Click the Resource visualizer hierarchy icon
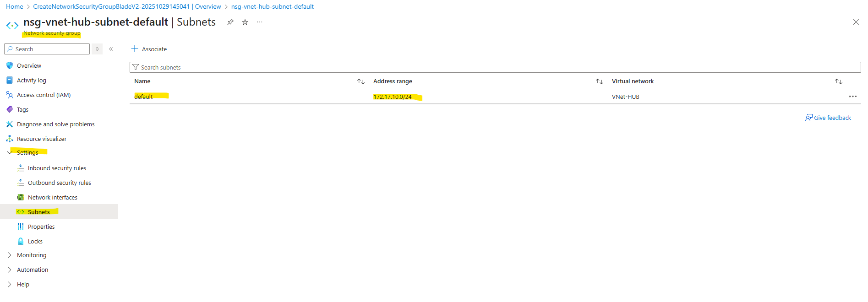 click(10, 139)
